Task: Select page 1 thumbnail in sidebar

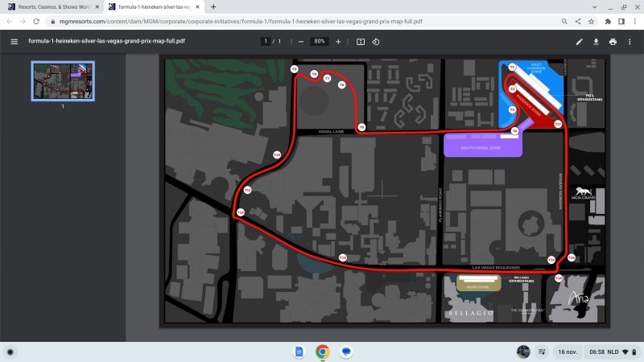Action: click(62, 80)
